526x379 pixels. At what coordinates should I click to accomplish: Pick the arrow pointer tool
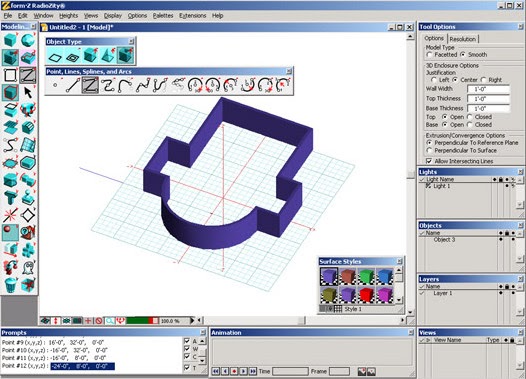coord(28,92)
